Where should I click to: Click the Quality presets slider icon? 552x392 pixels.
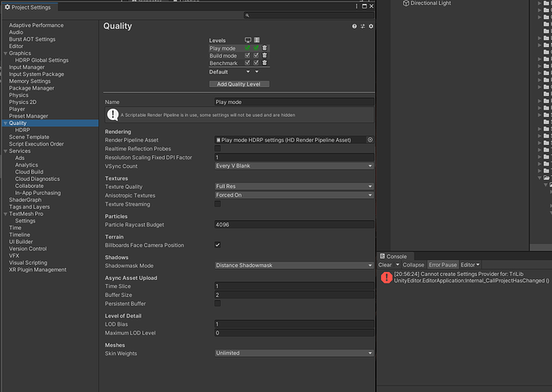click(x=362, y=26)
